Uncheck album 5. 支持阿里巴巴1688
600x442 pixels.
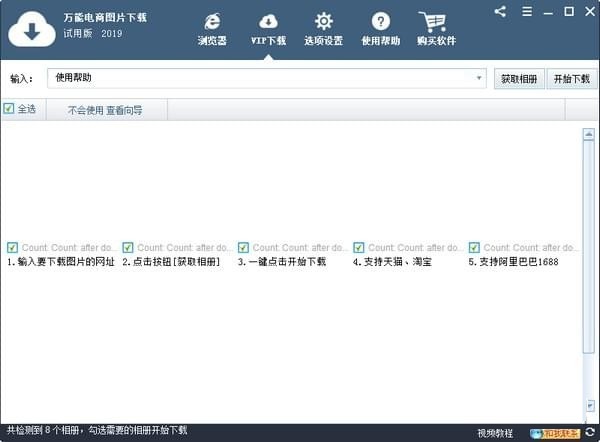474,248
